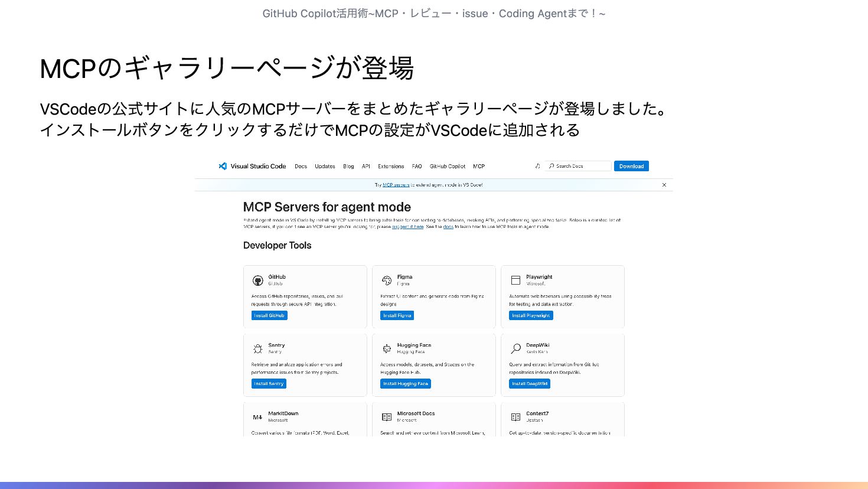868x489 pixels.
Task: Click the slide title MCPのギャラリーページが登場
Action: [x=227, y=68]
